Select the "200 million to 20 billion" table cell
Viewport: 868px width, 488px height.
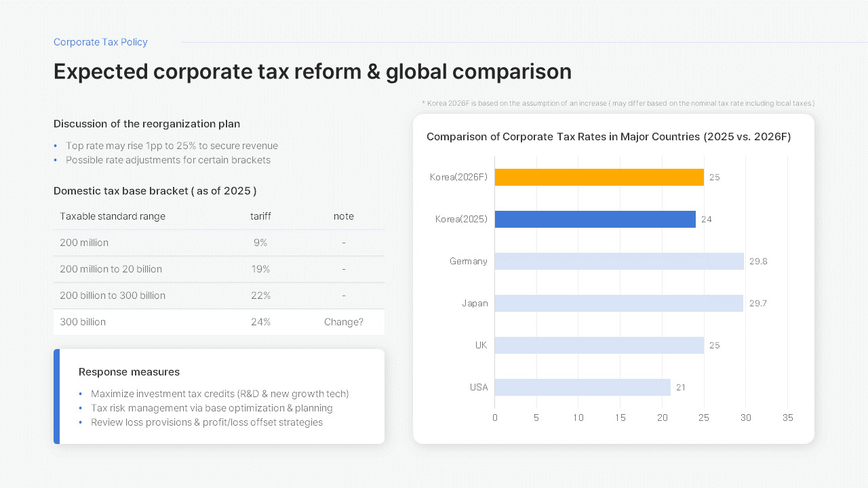click(111, 269)
